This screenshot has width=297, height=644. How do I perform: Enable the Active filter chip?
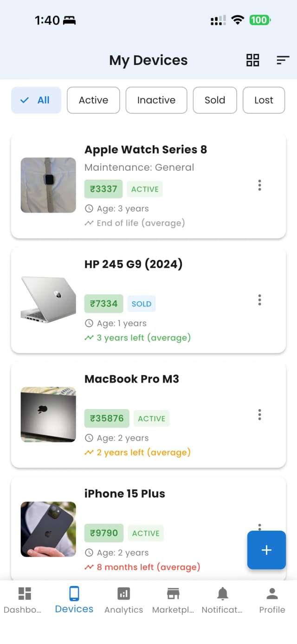pyautogui.click(x=93, y=100)
